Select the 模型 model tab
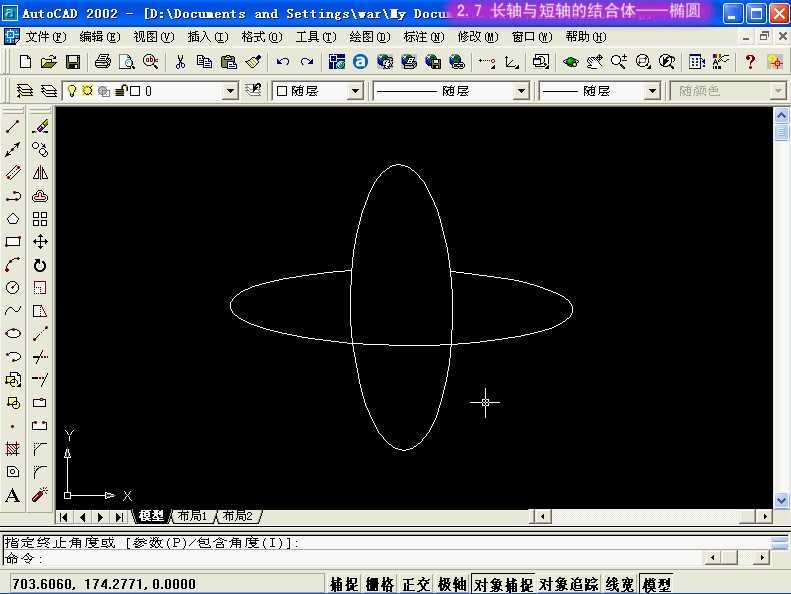Viewport: 791px width, 594px height. pyautogui.click(x=151, y=516)
